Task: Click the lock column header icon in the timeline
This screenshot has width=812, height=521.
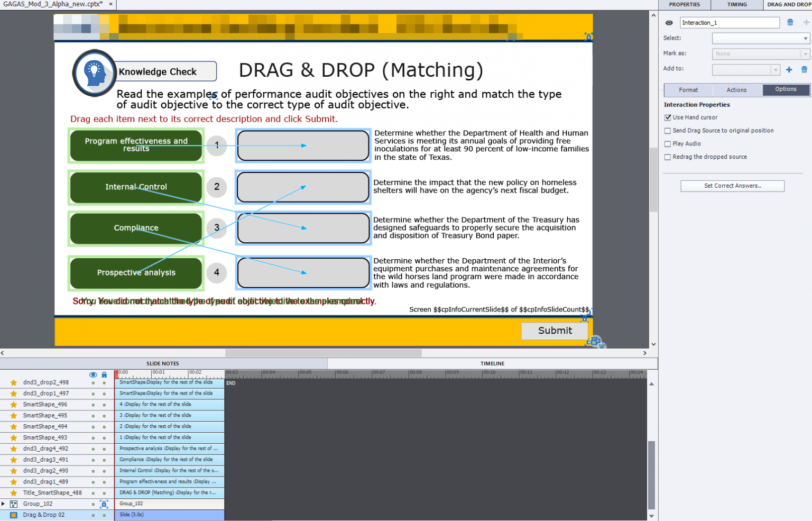Action: pos(105,374)
